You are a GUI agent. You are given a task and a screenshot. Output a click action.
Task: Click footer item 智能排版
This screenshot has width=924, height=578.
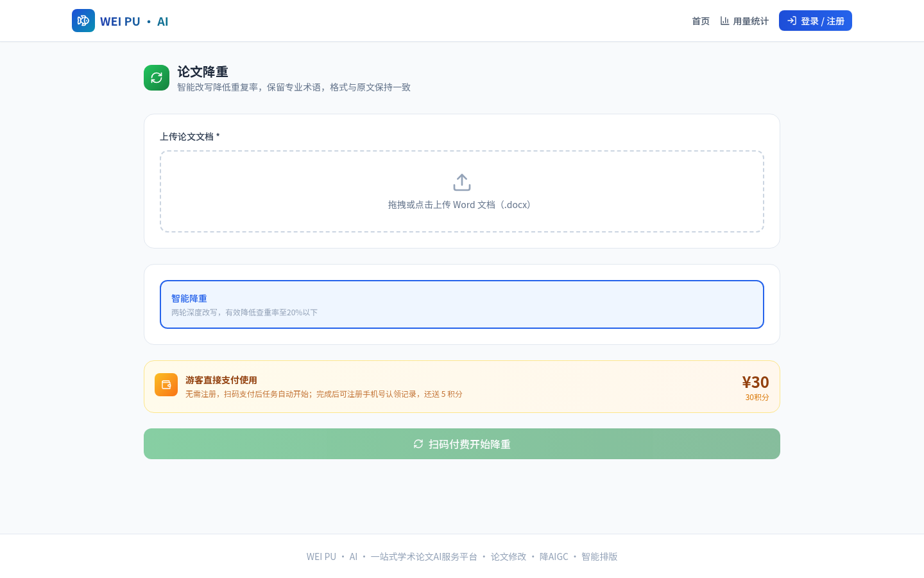tap(599, 557)
